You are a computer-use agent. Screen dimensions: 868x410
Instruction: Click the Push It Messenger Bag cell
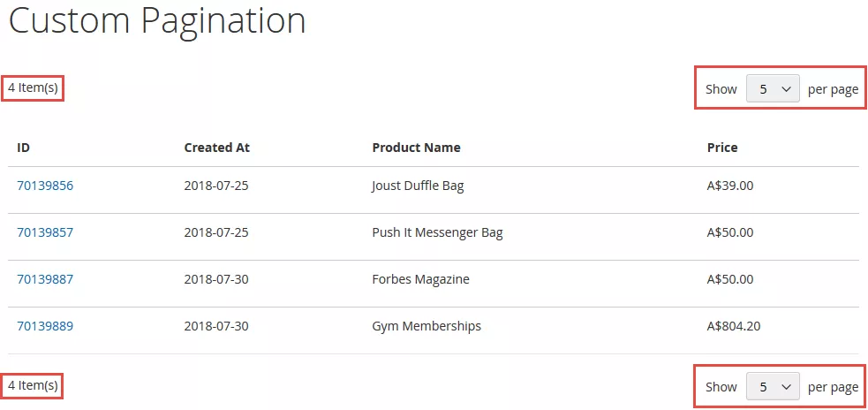(x=437, y=232)
